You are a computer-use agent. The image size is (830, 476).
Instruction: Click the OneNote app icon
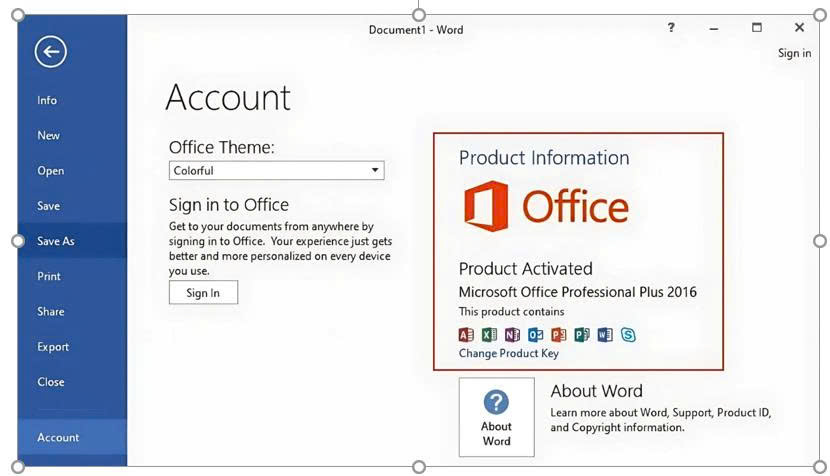click(512, 335)
